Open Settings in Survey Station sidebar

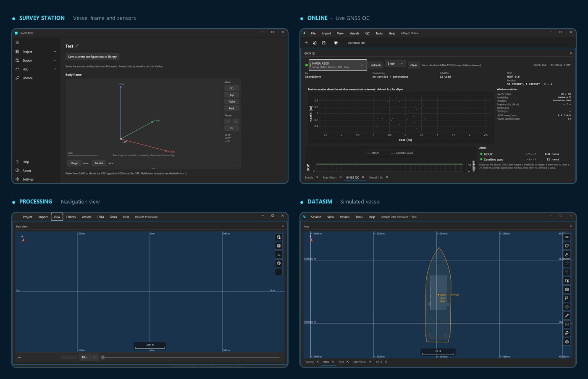pos(36,179)
